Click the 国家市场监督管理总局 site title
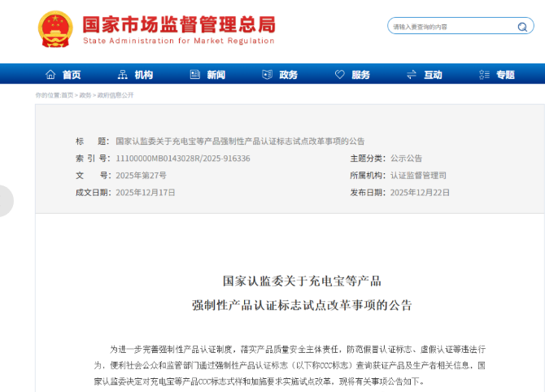545x392 pixels. [178, 23]
